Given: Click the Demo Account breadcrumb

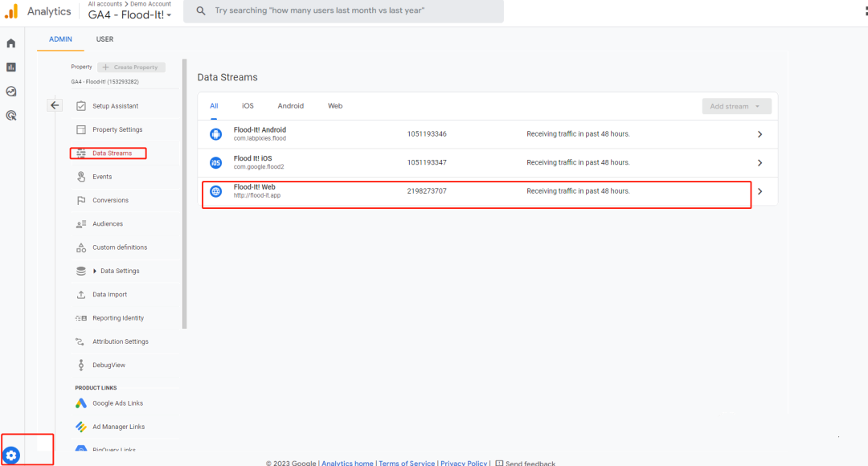Looking at the screenshot, I should pyautogui.click(x=150, y=4).
